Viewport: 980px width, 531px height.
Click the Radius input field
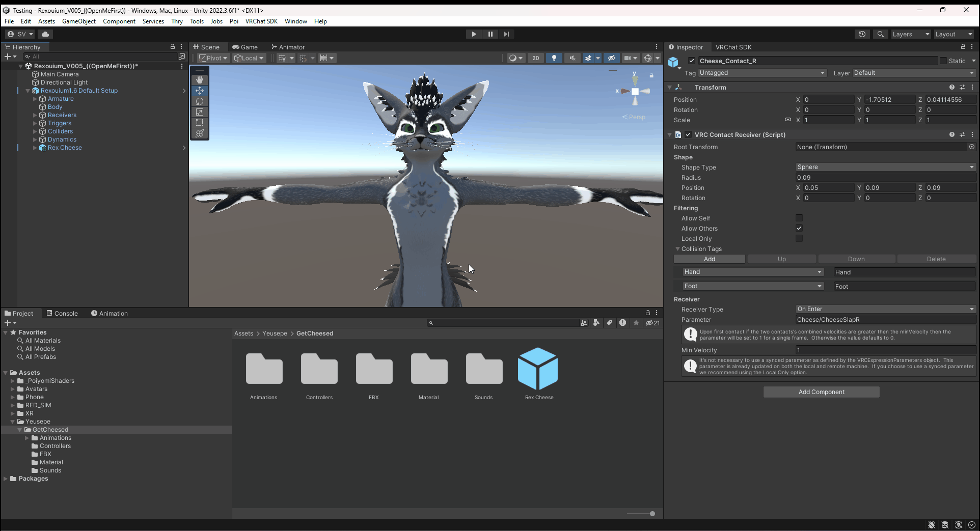[x=886, y=178]
